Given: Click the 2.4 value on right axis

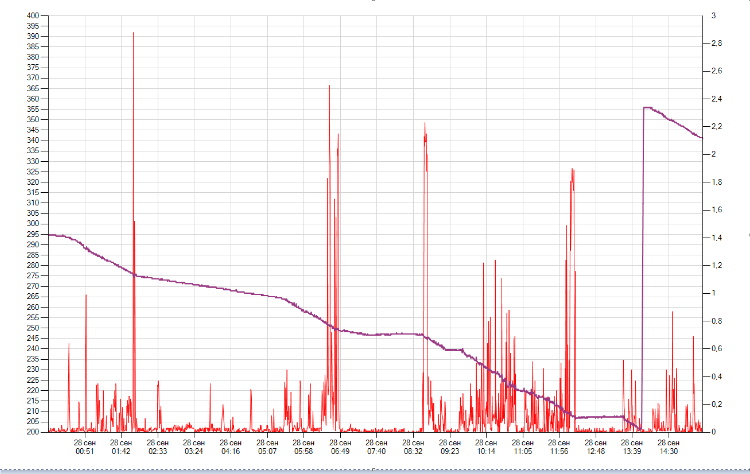Looking at the screenshot, I should pyautogui.click(x=715, y=99).
